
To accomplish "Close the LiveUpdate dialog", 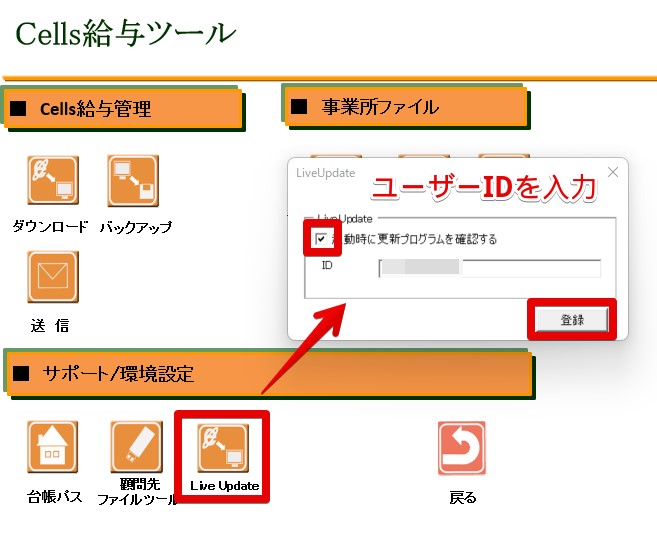I will (613, 172).
